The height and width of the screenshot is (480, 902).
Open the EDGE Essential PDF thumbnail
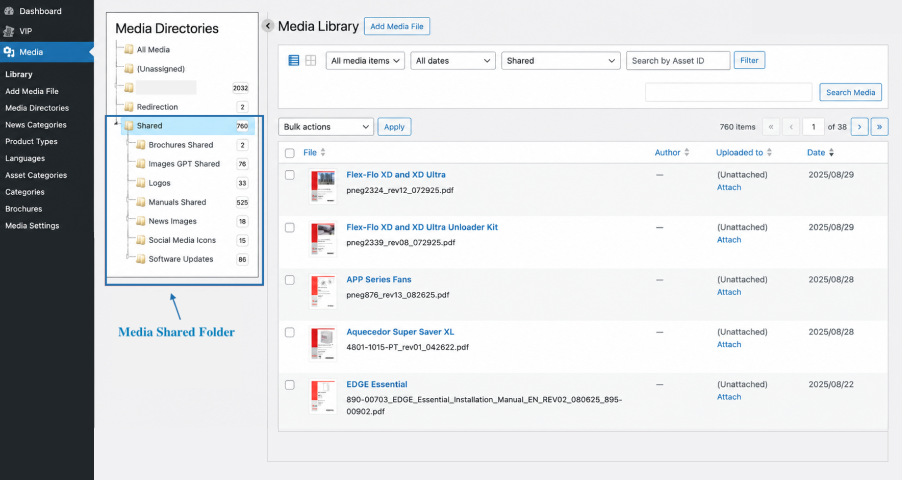click(x=323, y=396)
